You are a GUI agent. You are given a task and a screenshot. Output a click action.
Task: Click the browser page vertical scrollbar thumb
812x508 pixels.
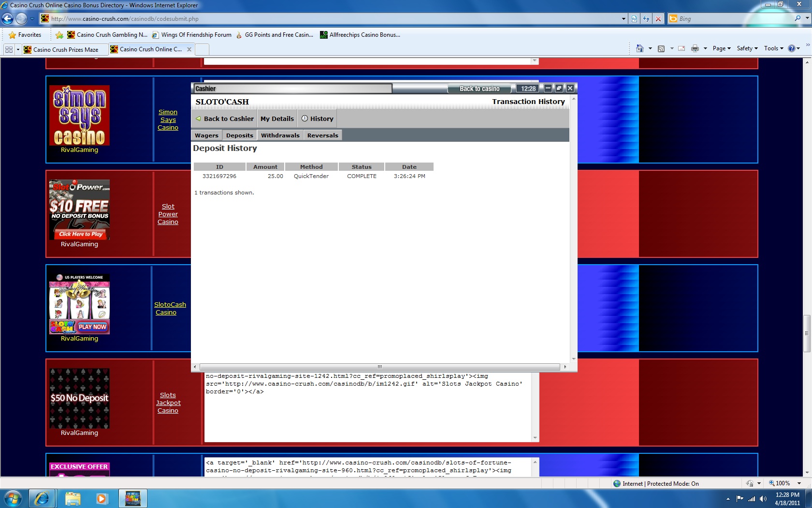pyautogui.click(x=807, y=333)
